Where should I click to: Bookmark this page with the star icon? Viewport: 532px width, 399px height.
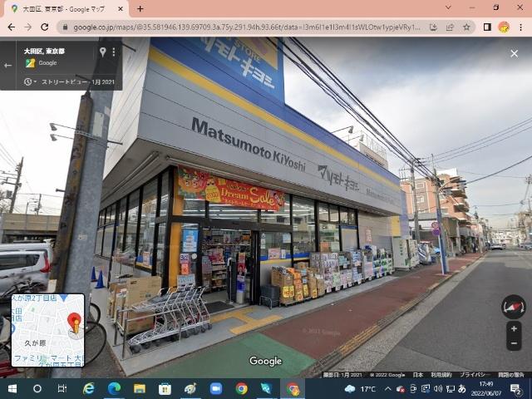pyautogui.click(x=467, y=27)
